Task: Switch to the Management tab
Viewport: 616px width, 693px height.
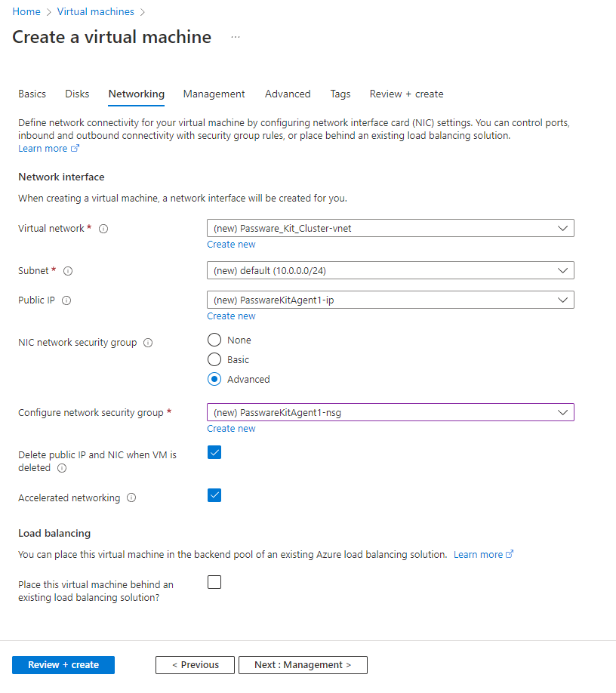Action: tap(214, 94)
